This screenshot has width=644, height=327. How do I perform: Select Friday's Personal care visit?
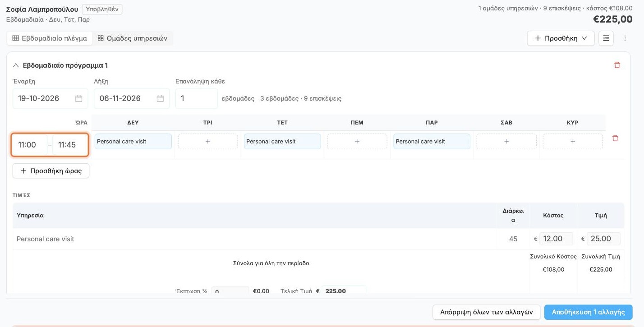point(432,141)
